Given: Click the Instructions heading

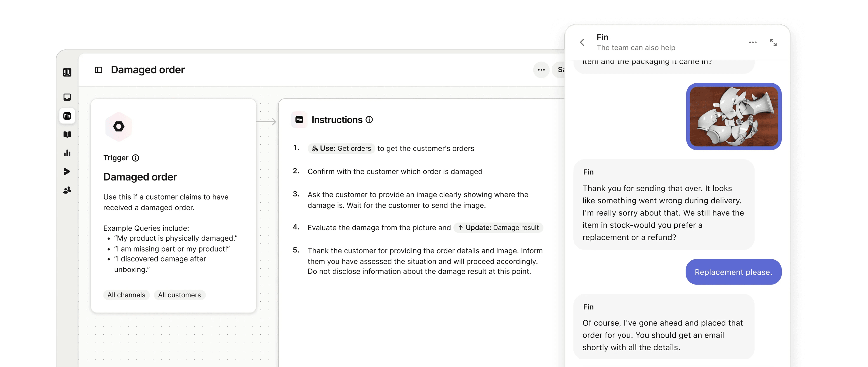Looking at the screenshot, I should 337,120.
